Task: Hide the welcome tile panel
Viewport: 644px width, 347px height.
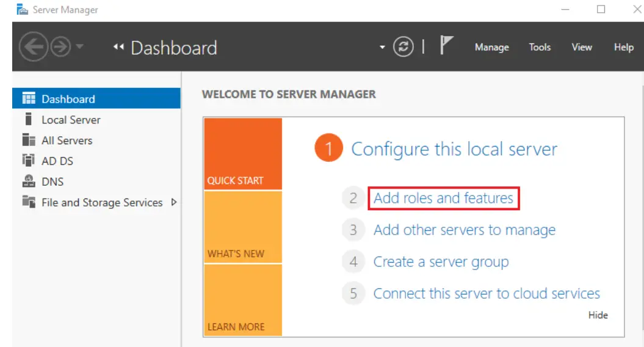Action: coord(598,315)
